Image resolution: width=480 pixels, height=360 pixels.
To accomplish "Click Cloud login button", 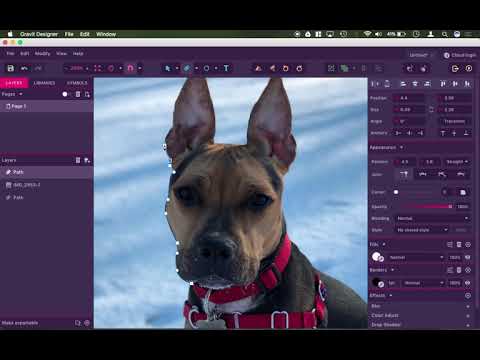I will click(x=460, y=55).
